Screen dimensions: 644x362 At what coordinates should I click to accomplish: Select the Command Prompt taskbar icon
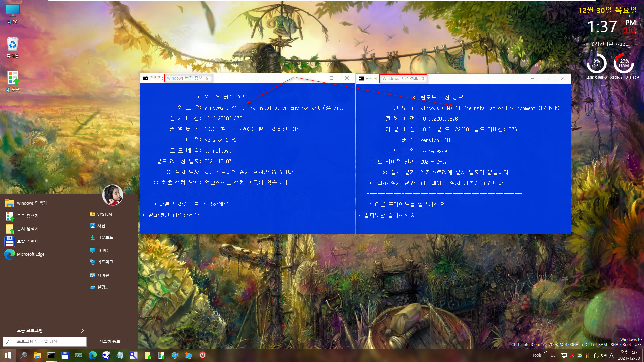click(51, 355)
